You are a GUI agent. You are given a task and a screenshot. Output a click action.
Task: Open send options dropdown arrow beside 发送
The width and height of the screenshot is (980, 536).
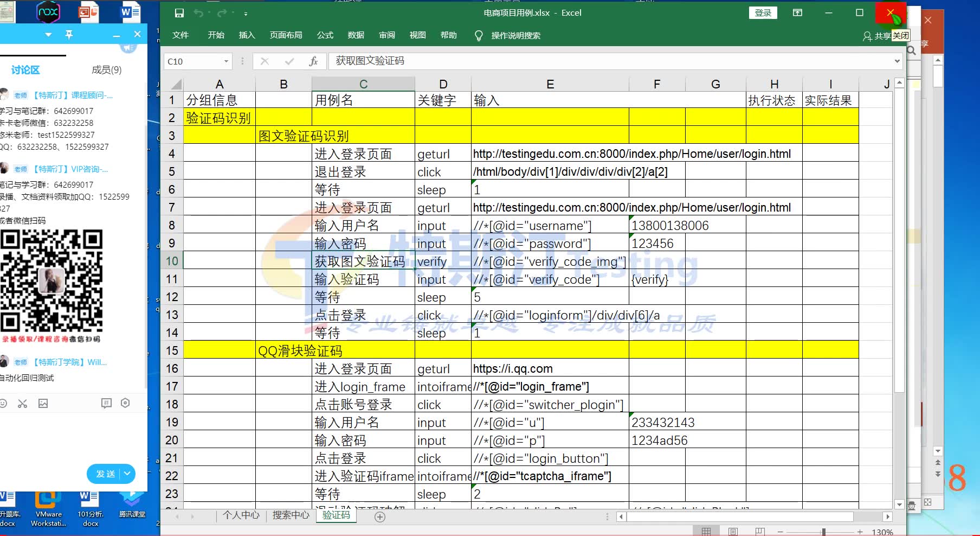point(127,474)
